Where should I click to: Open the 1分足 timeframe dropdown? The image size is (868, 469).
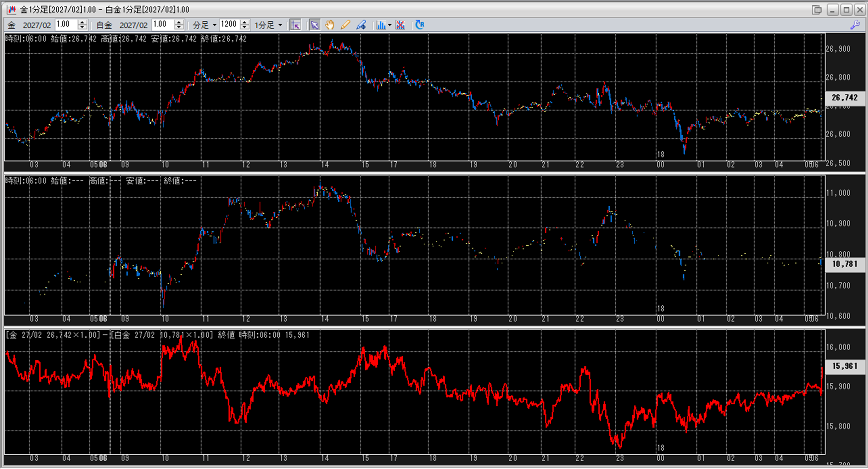[x=280, y=25]
